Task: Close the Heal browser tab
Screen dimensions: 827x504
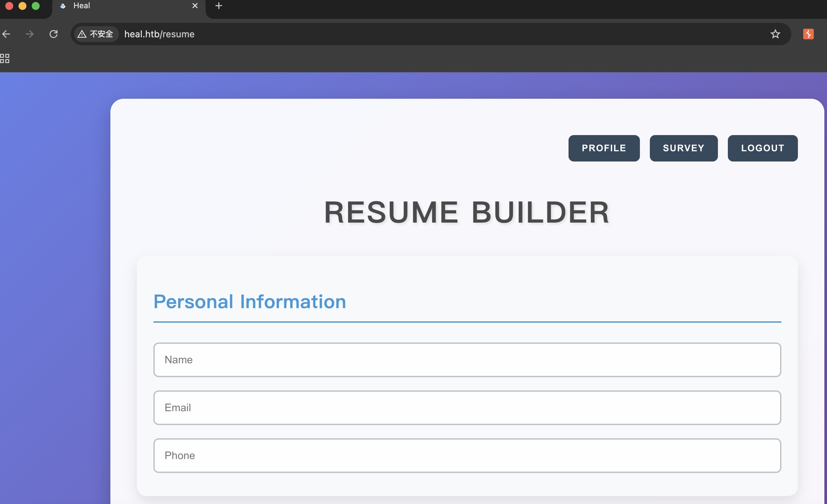Action: point(195,6)
